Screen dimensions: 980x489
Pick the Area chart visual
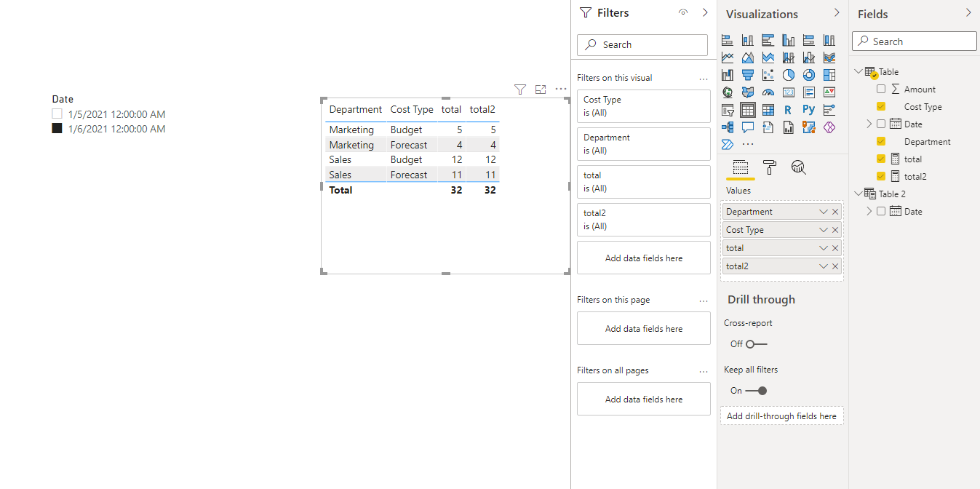point(748,57)
